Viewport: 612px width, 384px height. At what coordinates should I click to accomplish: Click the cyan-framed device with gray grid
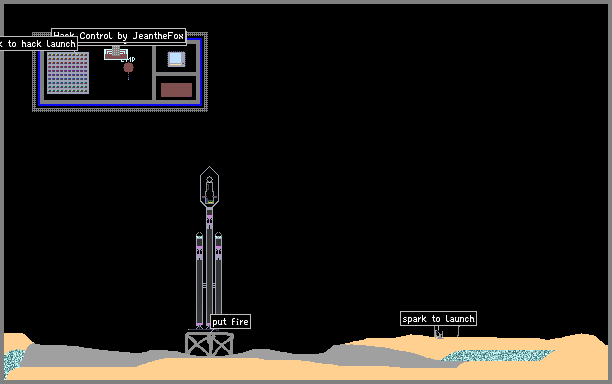coord(116,53)
